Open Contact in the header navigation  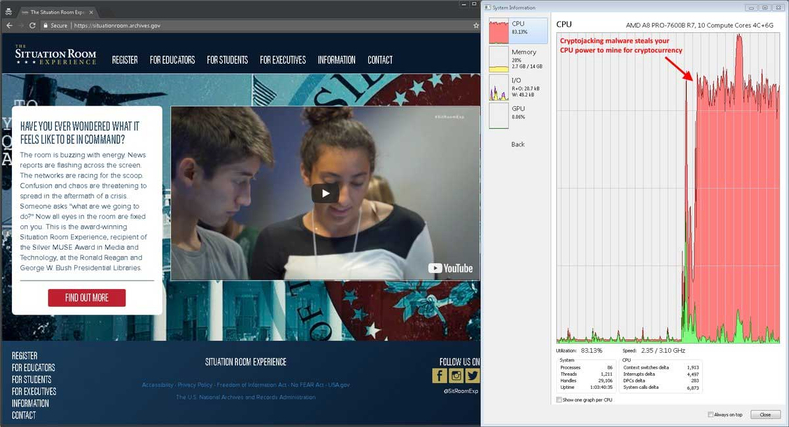point(380,60)
